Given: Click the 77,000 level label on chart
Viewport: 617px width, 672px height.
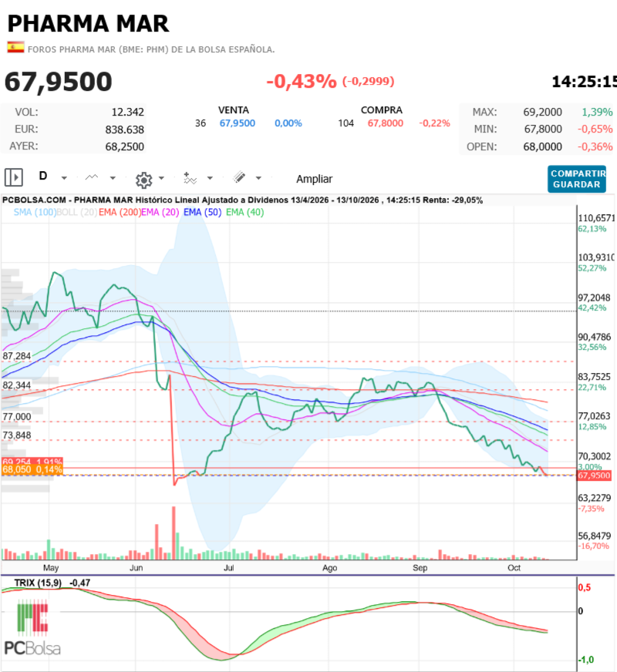Looking at the screenshot, I should coord(17,417).
